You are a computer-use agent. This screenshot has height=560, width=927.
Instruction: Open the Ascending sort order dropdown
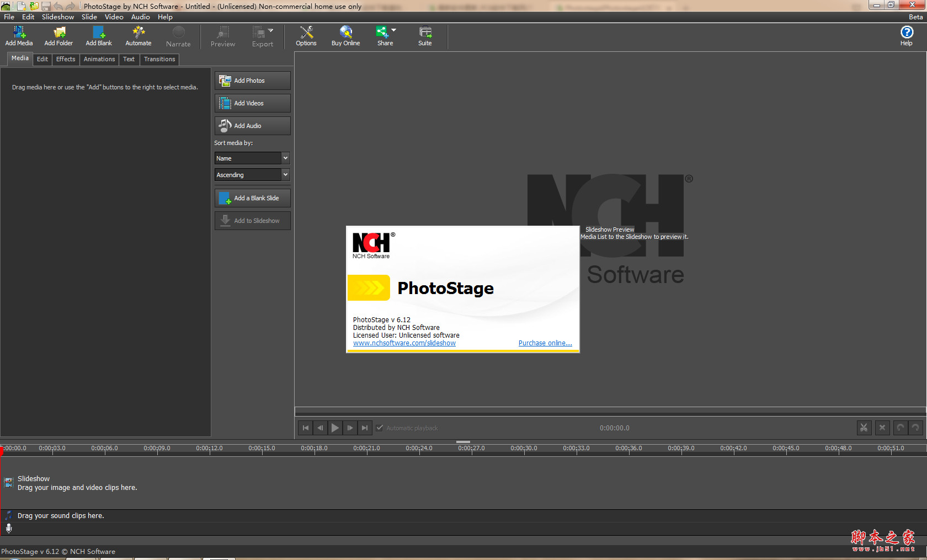pyautogui.click(x=252, y=174)
